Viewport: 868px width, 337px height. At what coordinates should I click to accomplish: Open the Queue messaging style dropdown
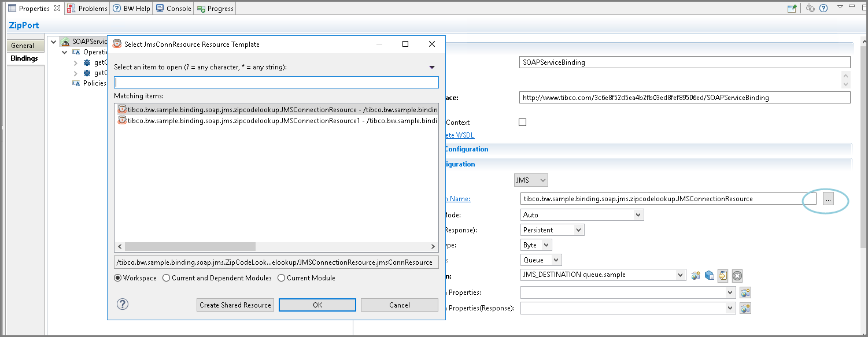tap(541, 260)
